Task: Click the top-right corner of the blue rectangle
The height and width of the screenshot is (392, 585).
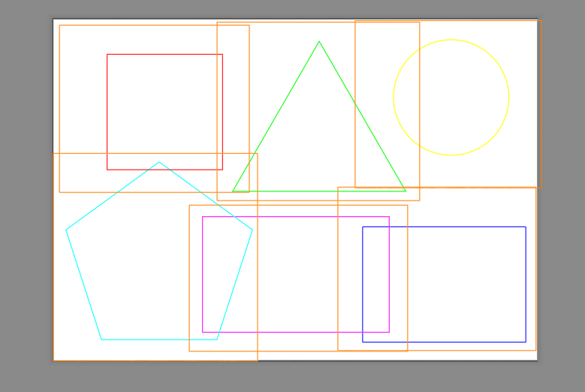Action: [x=526, y=227]
